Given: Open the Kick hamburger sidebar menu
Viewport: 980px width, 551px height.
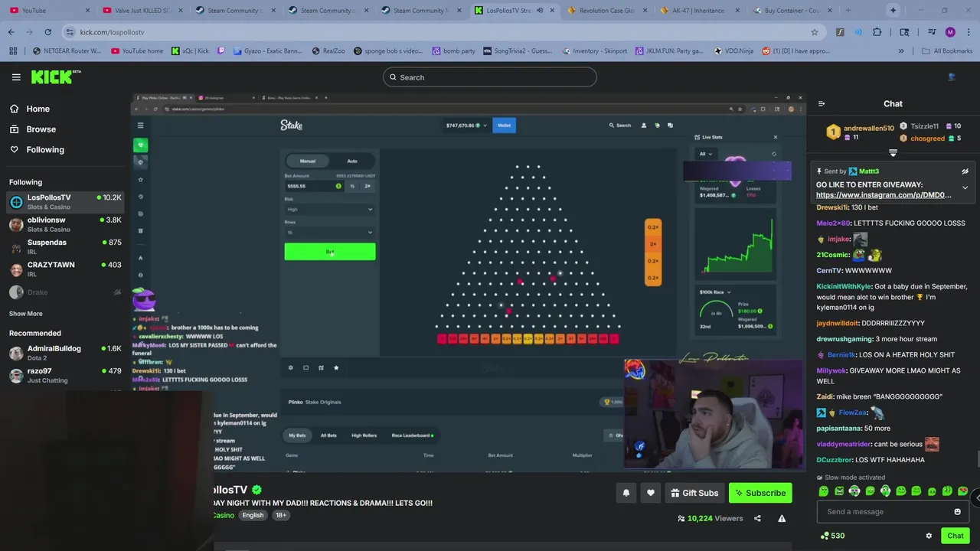Looking at the screenshot, I should 16,77.
